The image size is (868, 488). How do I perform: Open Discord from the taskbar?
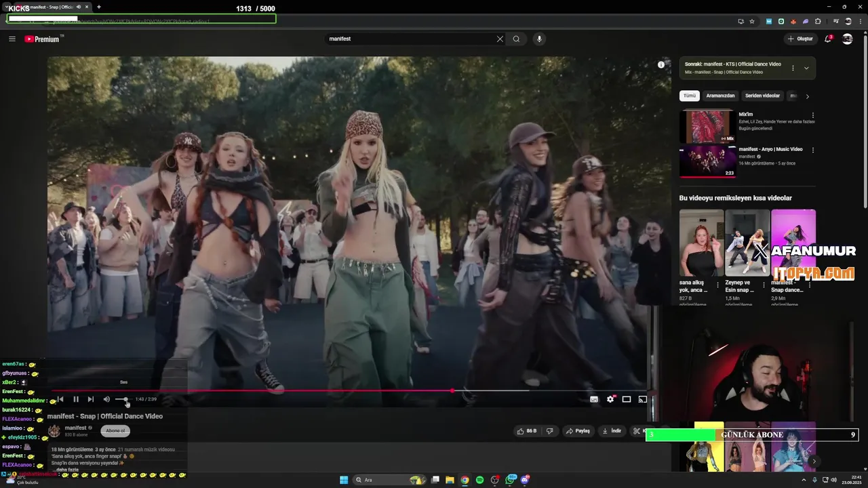(525, 480)
